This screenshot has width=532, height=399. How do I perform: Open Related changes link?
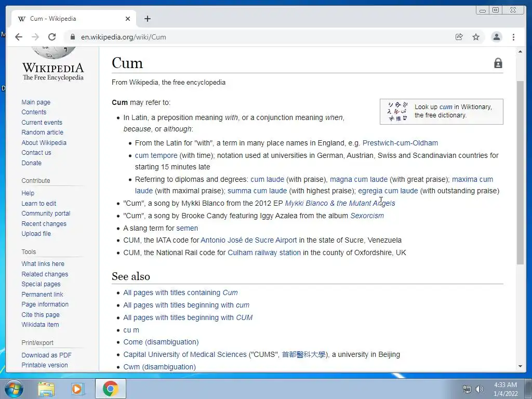coord(45,274)
